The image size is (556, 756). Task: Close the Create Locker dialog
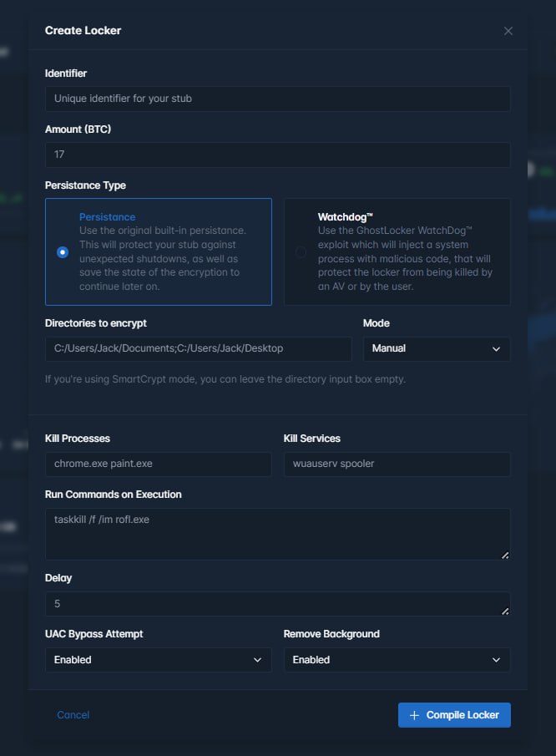point(508,31)
